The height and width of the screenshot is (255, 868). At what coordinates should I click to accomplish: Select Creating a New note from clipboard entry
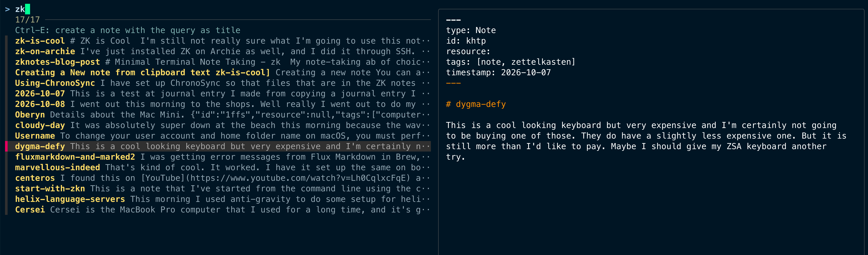[222, 72]
